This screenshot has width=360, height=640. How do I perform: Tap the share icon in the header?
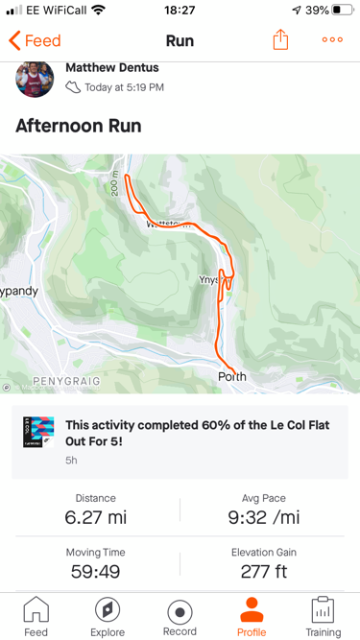click(x=280, y=40)
